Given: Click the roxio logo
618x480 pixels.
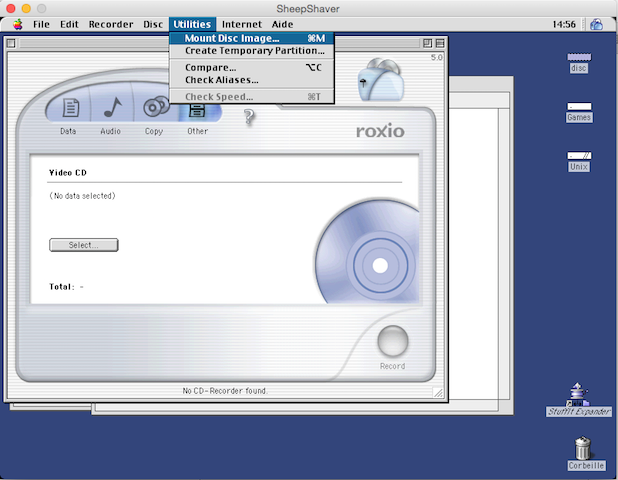Looking at the screenshot, I should click(380, 131).
